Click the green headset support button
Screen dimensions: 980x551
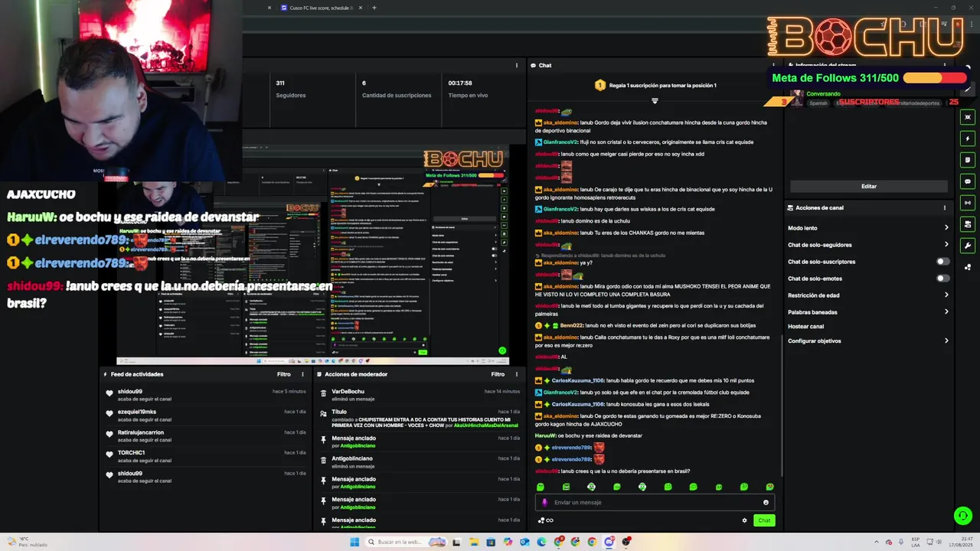[x=962, y=516]
